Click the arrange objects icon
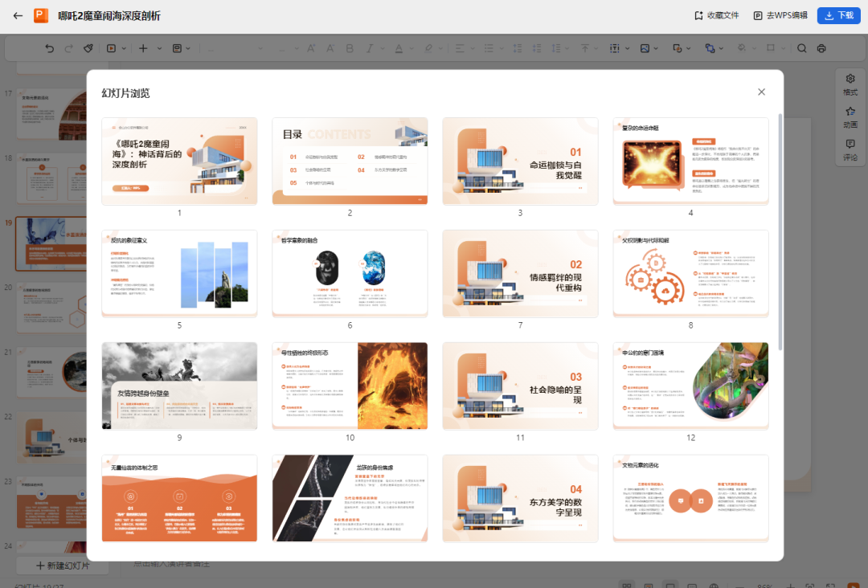Screen dimensions: 868x588 click(x=710, y=49)
